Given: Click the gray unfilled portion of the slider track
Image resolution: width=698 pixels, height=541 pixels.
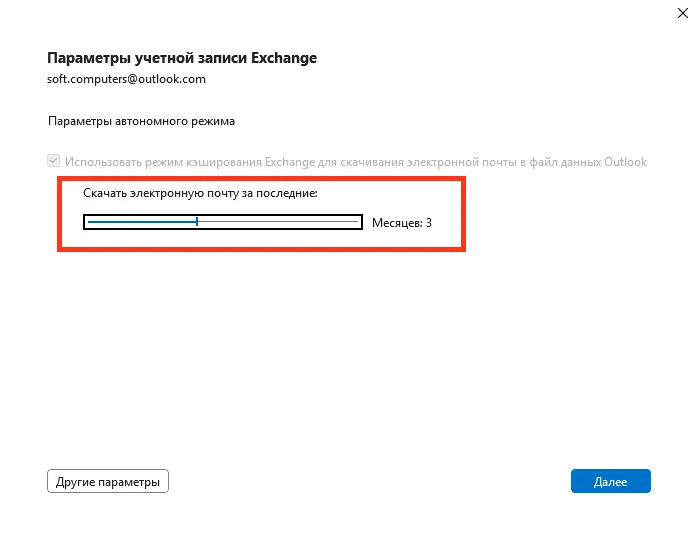Looking at the screenshot, I should coord(278,222).
